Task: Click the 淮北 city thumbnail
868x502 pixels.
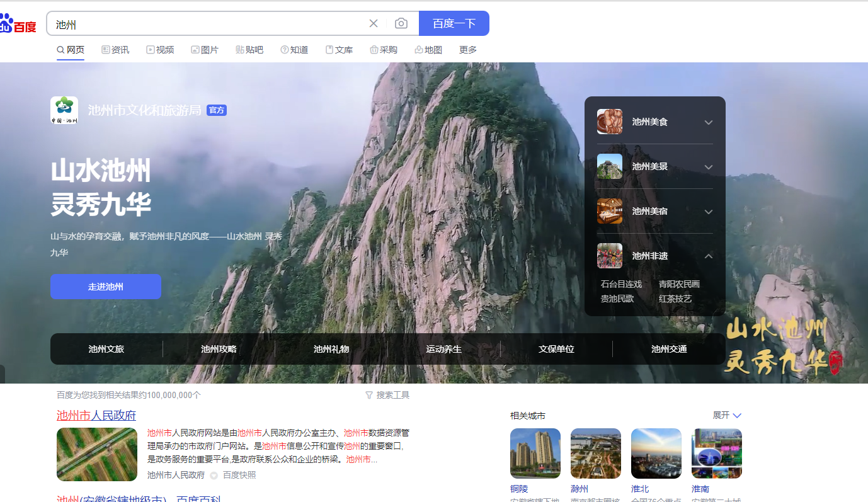Action: tap(656, 454)
